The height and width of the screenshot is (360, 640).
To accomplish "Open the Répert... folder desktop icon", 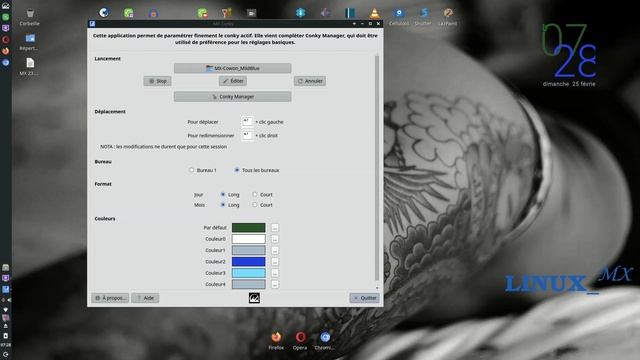I will click(29, 42).
